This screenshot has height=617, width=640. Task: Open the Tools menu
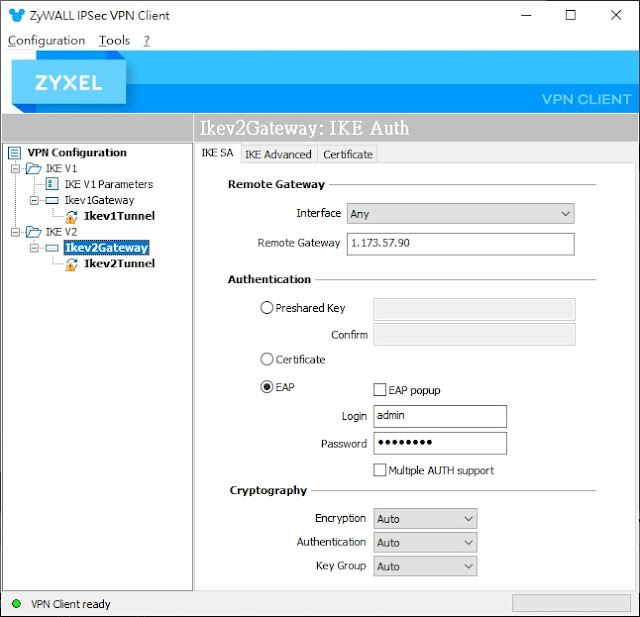114,40
